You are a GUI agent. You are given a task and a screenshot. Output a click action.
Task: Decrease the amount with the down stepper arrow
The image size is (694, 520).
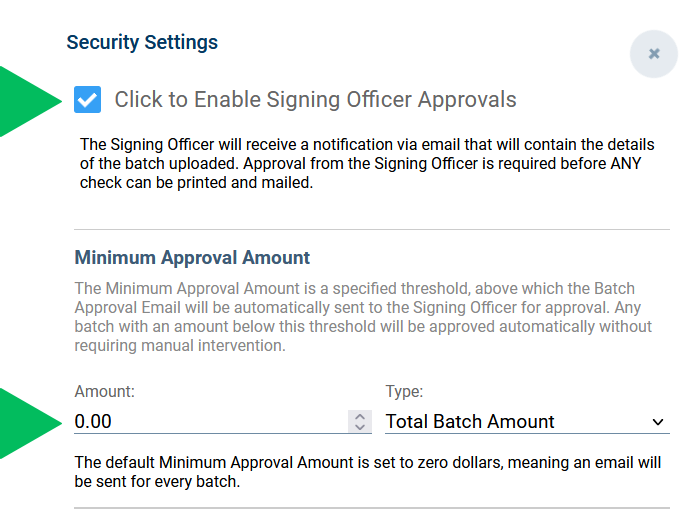360,427
